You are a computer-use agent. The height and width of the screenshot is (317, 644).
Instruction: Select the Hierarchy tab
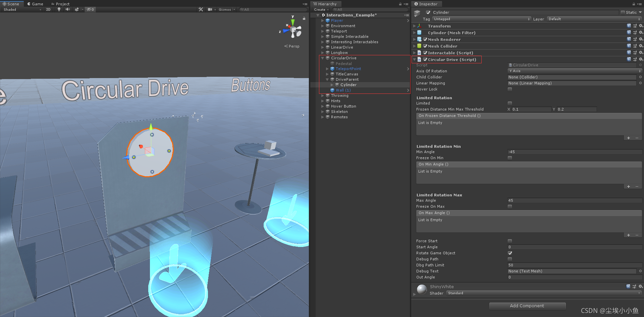(x=325, y=4)
